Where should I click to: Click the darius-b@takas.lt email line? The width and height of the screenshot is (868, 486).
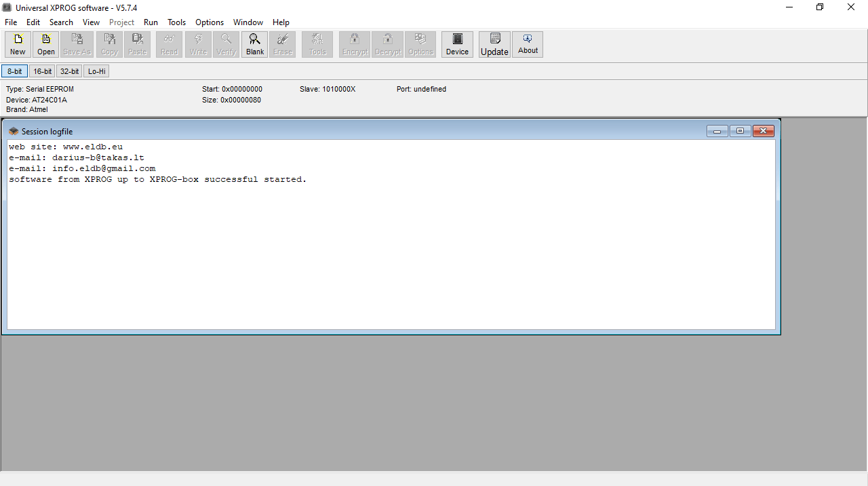(77, 157)
